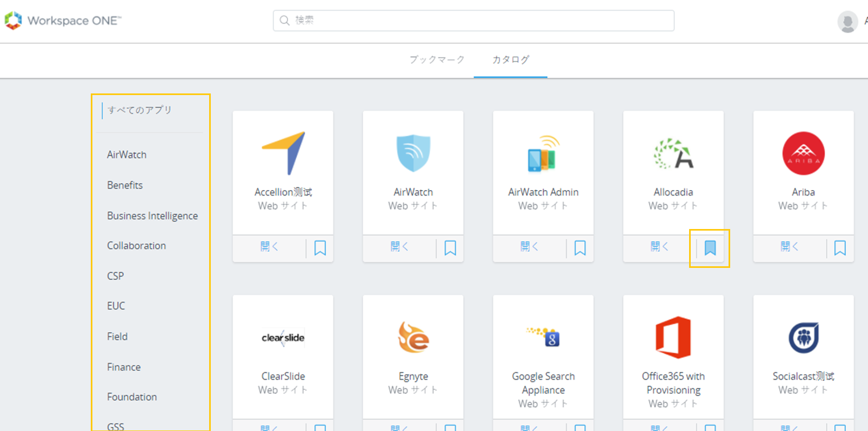
Task: Select the Benefits category
Action: pyautogui.click(x=125, y=185)
